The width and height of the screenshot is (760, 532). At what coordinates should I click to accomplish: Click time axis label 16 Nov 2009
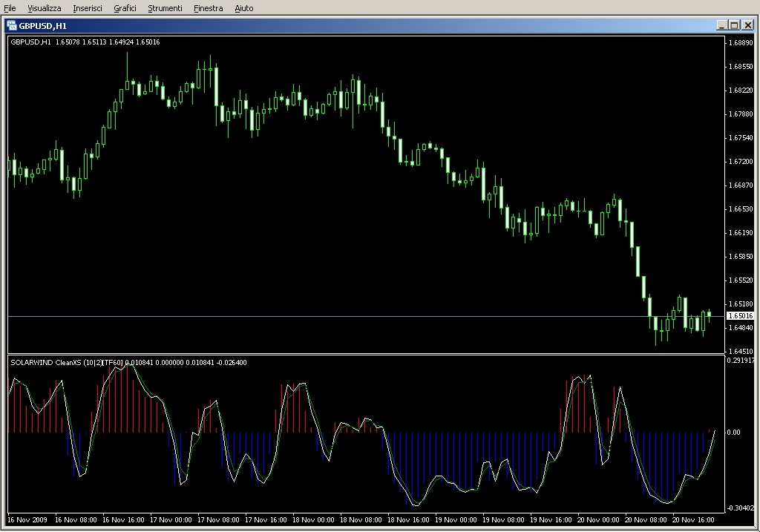point(27,520)
